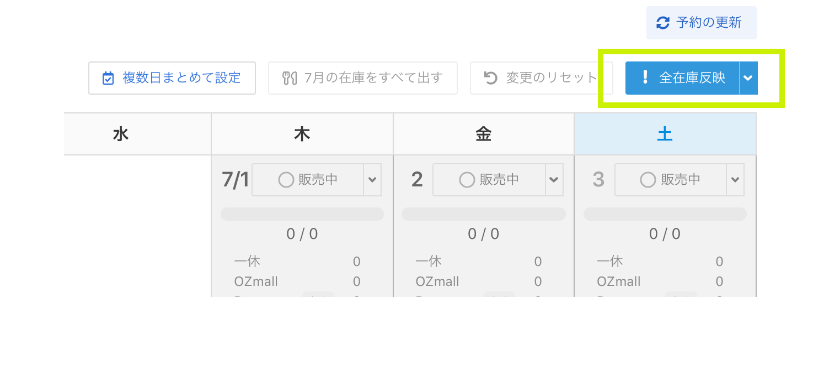Open the Saturday day 3 status dropdown arrow
Image resolution: width=818 pixels, height=369 pixels.
[735, 180]
